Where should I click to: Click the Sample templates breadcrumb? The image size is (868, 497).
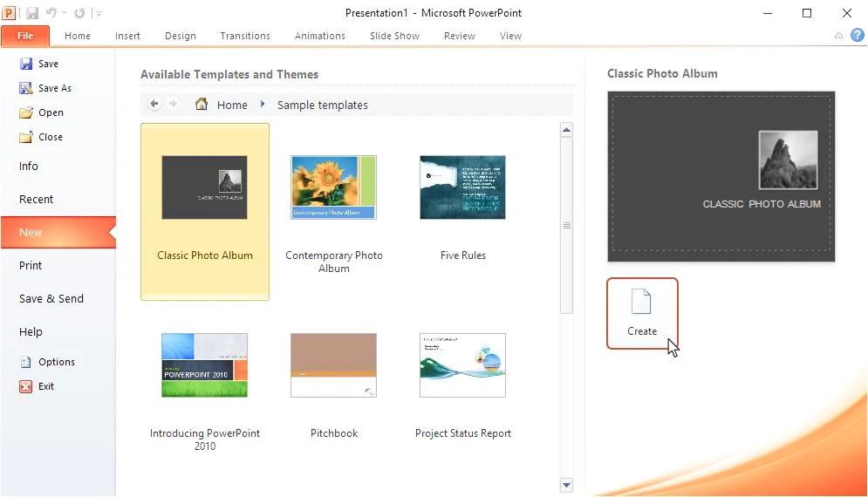point(322,106)
